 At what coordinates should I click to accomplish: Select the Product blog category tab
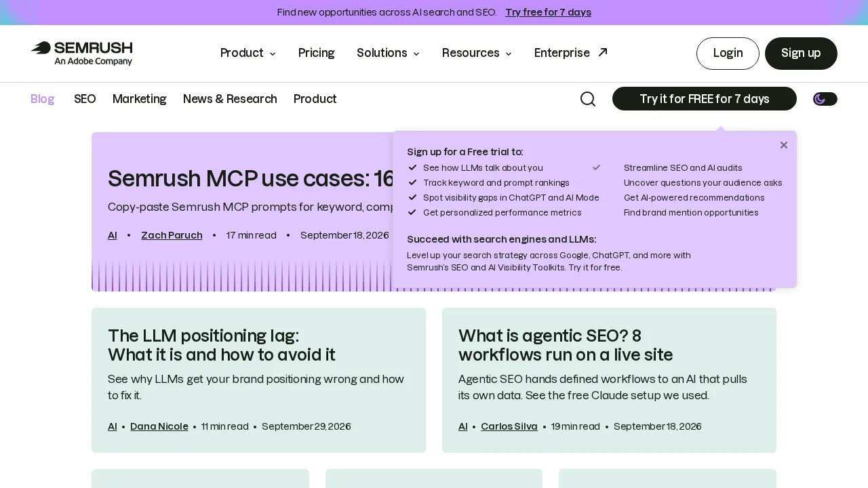point(315,99)
